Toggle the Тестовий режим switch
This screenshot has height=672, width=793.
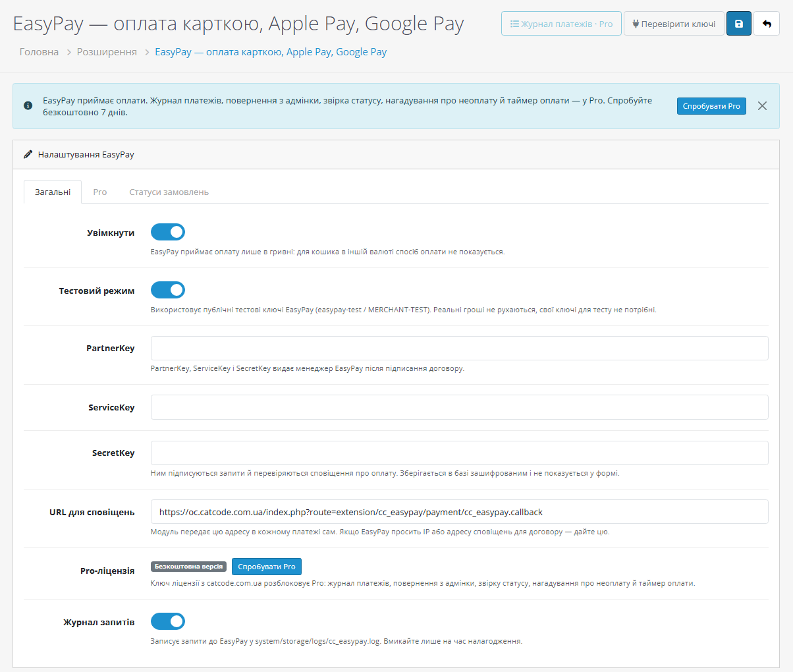pyautogui.click(x=168, y=290)
